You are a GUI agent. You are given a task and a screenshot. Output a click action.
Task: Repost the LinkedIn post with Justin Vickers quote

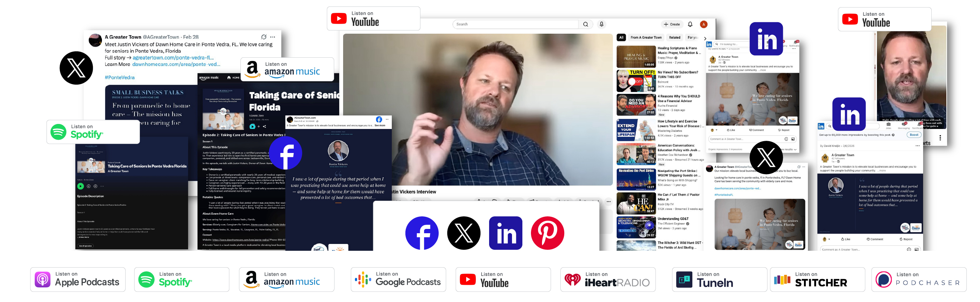906,239
